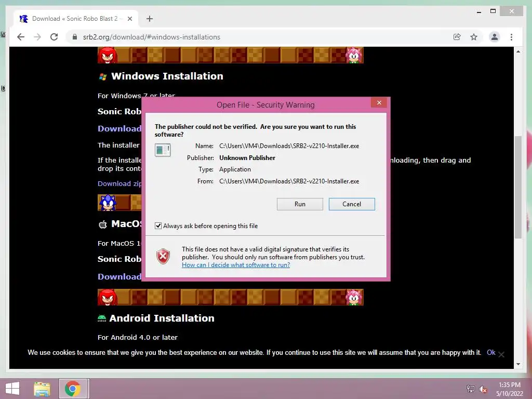Uncheck Always ask before opening this file
This screenshot has height=399, width=532.
[x=158, y=226]
